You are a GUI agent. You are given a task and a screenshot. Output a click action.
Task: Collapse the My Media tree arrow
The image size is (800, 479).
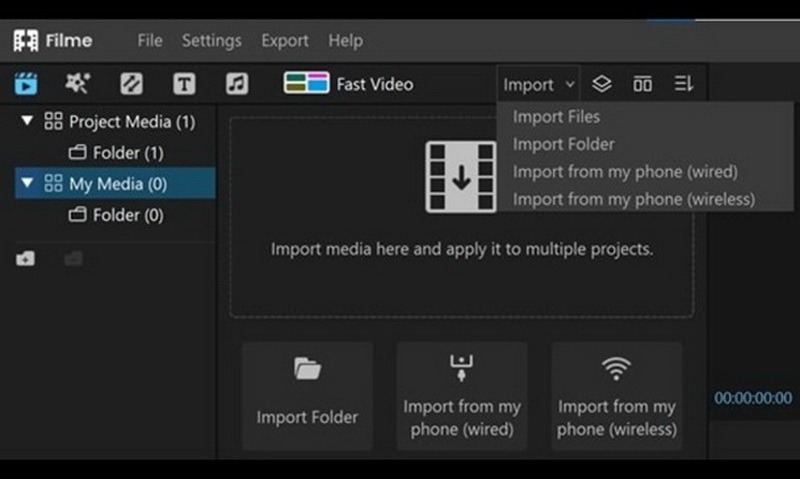[27, 183]
